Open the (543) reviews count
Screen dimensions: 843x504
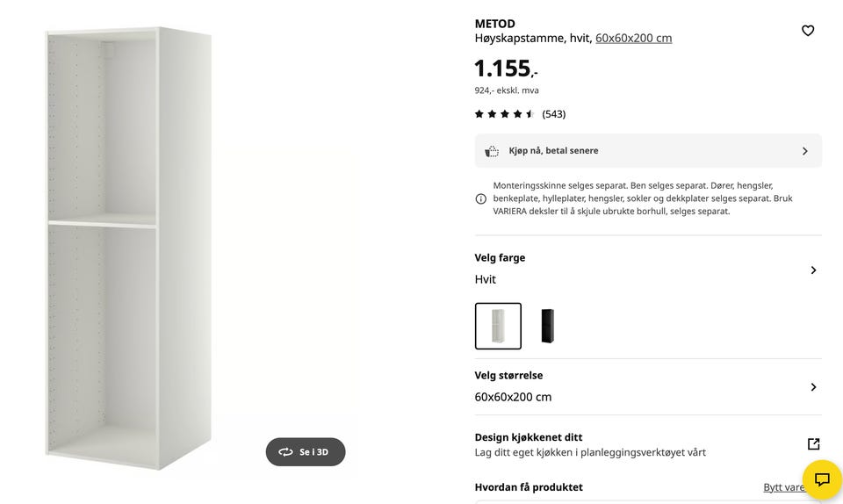coord(553,114)
